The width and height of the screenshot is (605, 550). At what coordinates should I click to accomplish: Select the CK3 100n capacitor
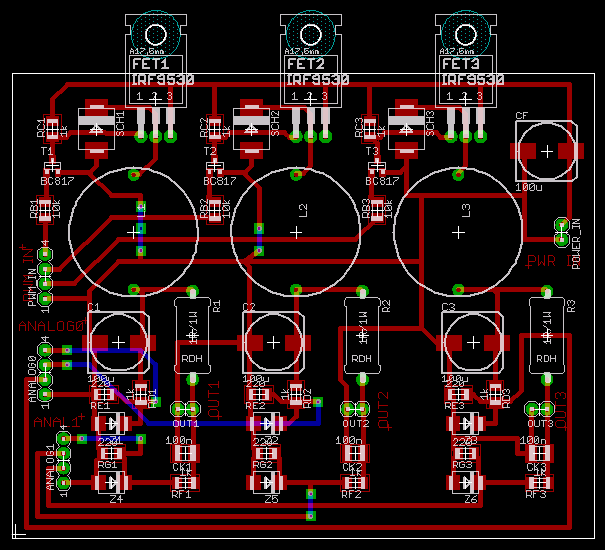[x=539, y=453]
